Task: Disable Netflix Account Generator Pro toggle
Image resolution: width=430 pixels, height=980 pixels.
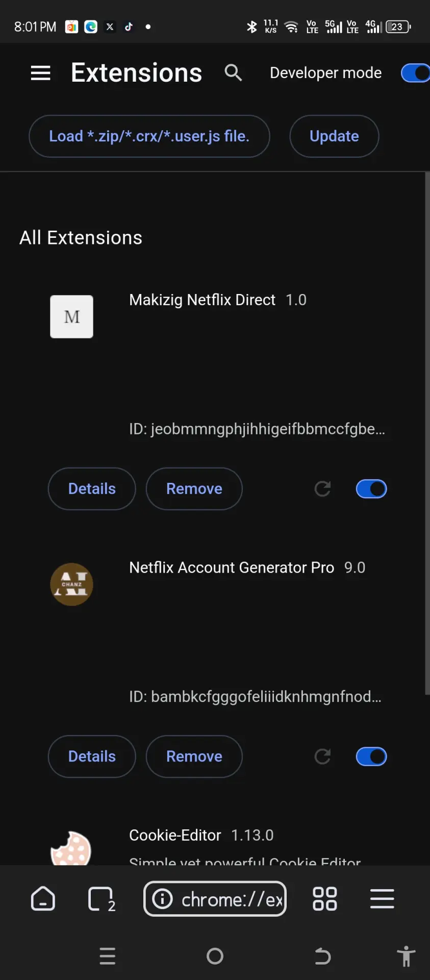Action: [x=371, y=756]
